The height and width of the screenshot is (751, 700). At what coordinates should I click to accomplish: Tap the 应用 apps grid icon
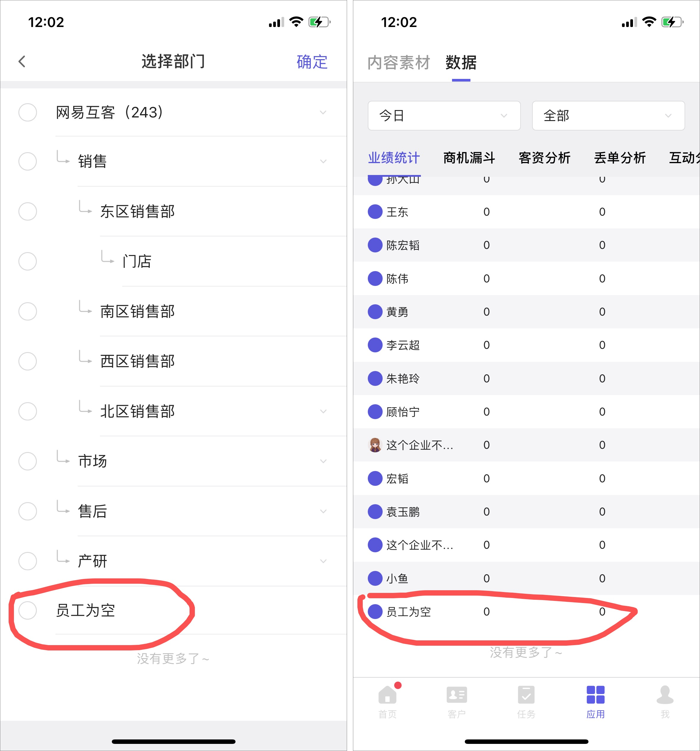595,695
